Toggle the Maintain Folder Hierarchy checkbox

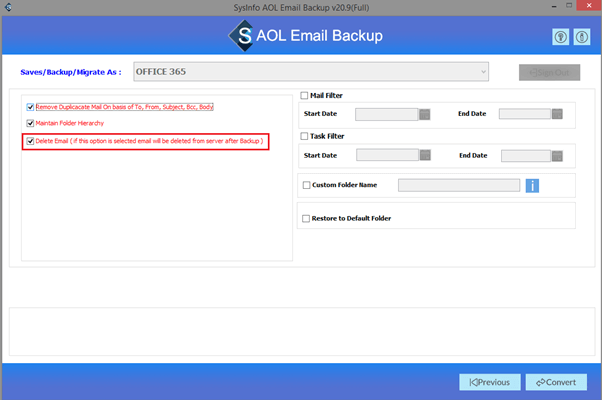click(x=31, y=123)
